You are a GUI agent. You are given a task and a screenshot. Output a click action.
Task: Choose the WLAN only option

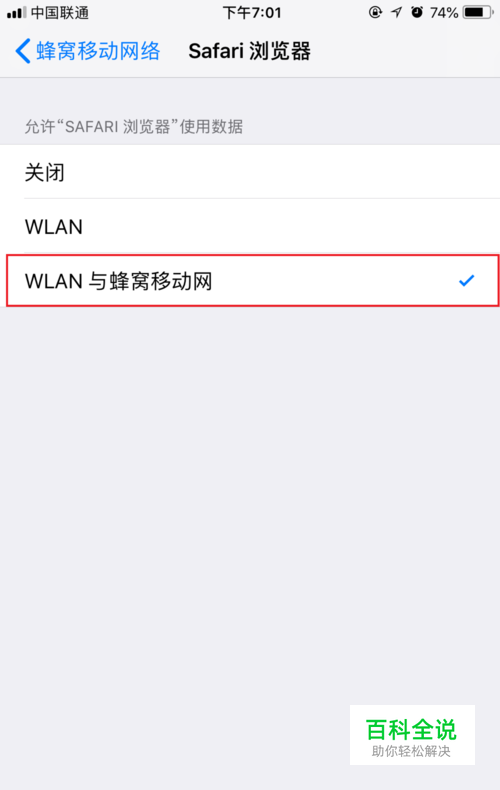click(x=250, y=226)
